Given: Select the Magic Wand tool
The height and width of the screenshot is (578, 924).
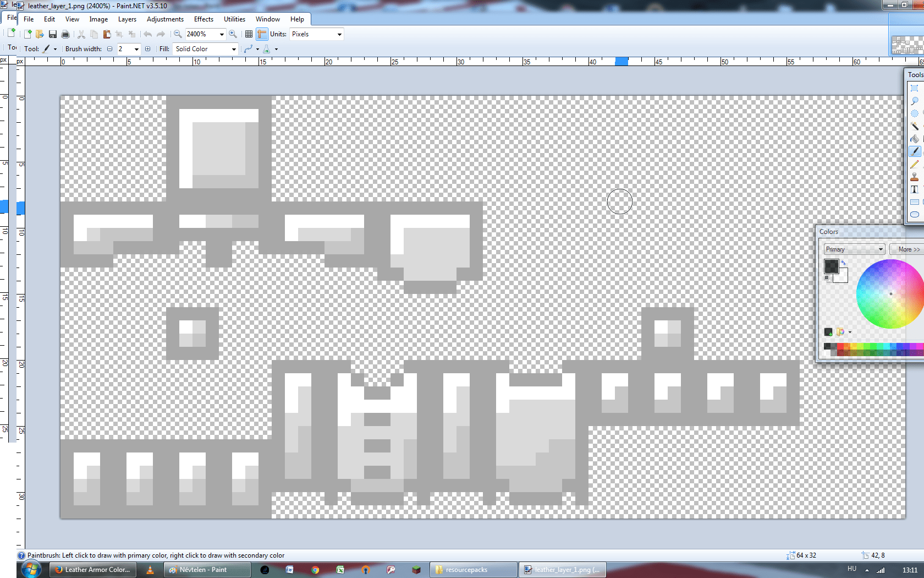Looking at the screenshot, I should pyautogui.click(x=914, y=126).
